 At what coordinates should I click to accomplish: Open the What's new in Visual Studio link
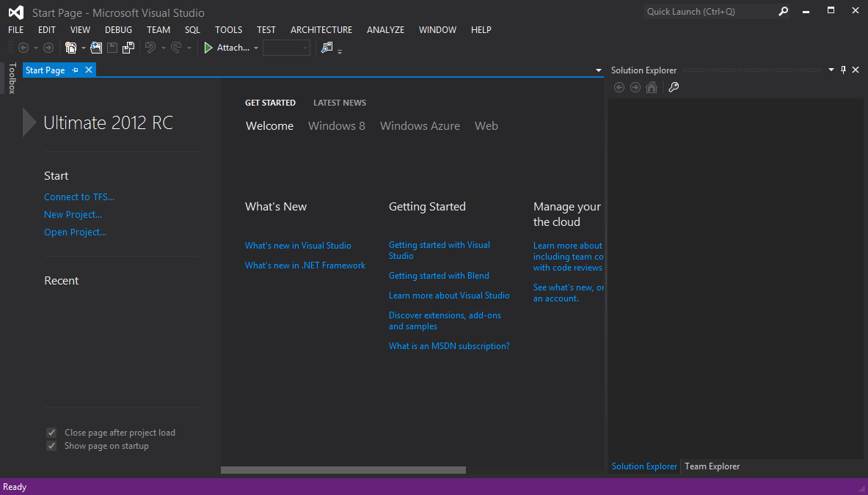(x=298, y=246)
